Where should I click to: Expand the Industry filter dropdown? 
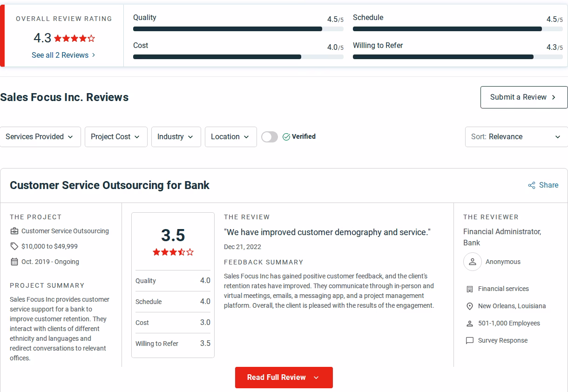tap(176, 137)
